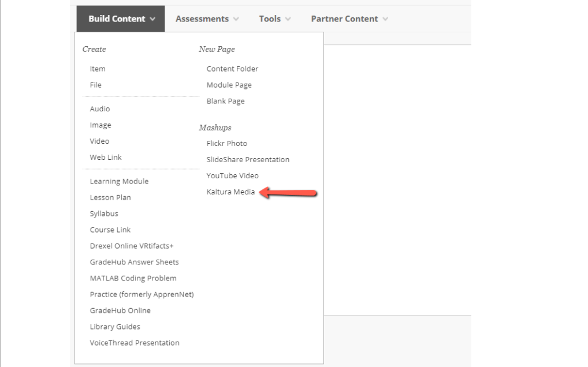Open the Assessments dropdown menu
The width and height of the screenshot is (588, 367).
coord(207,18)
